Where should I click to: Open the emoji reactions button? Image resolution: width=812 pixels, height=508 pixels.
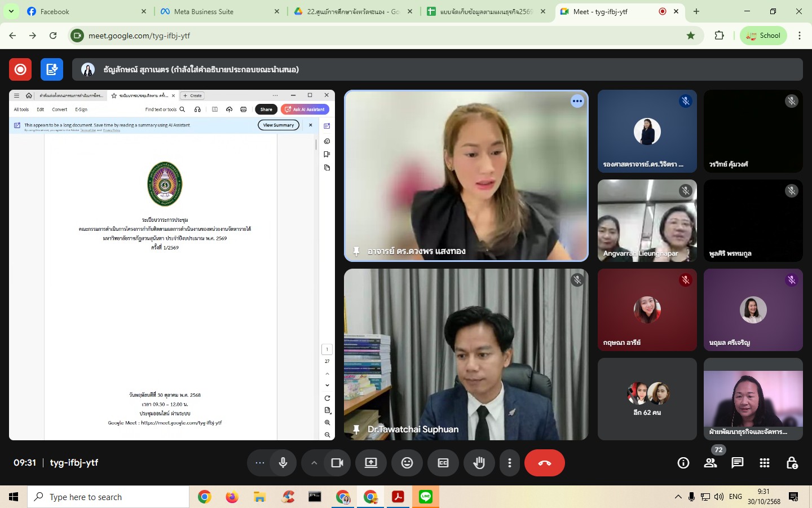tap(407, 463)
